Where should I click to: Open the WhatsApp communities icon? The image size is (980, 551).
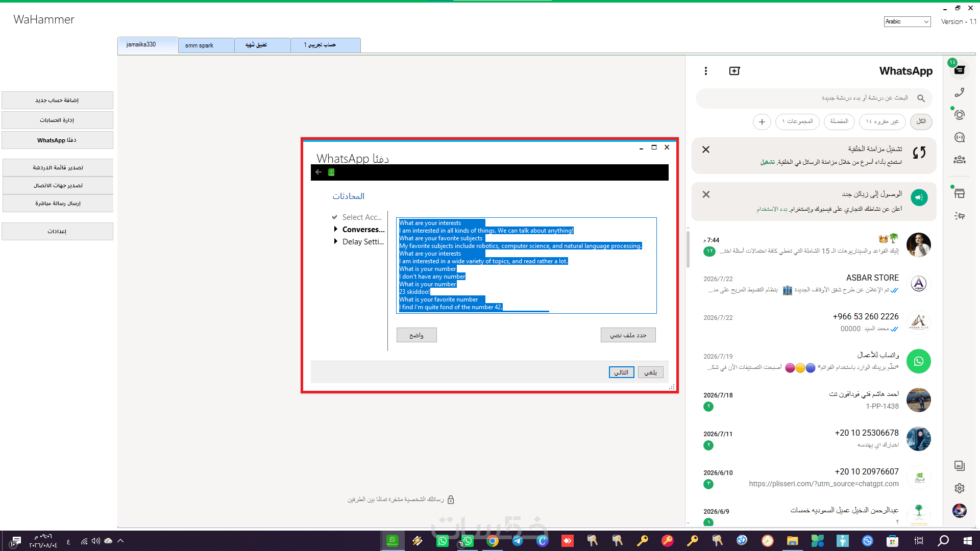tap(960, 160)
